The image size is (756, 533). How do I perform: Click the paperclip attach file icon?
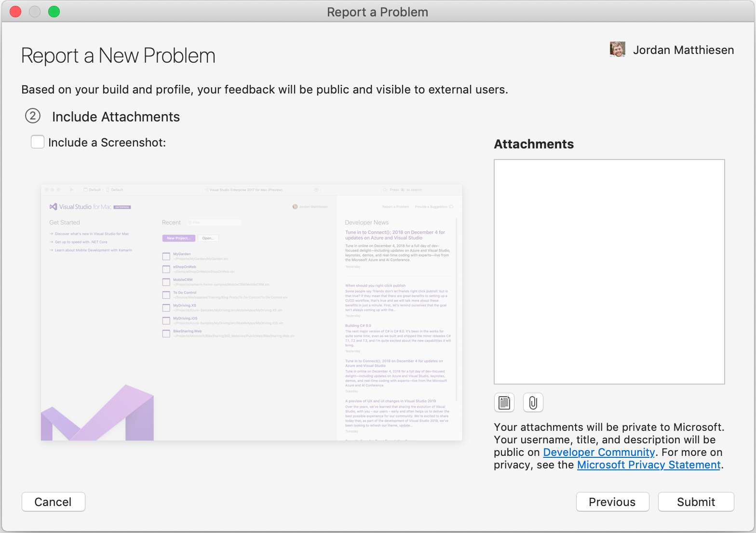tap(533, 402)
